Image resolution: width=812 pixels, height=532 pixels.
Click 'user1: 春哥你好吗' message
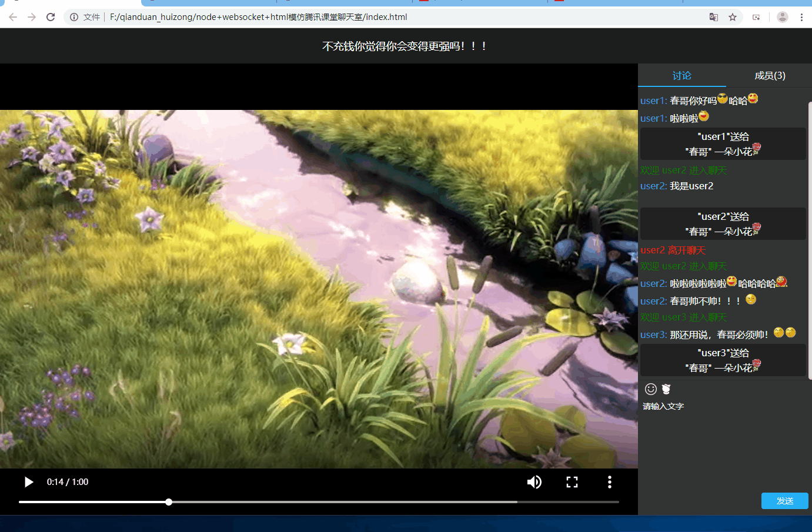699,100
